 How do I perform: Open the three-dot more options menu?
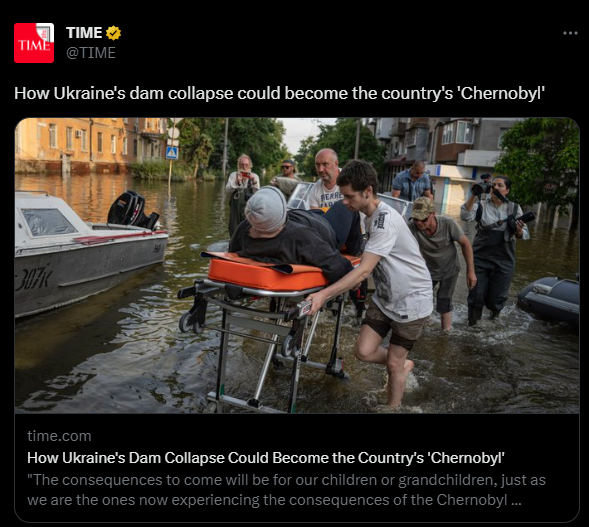click(570, 33)
